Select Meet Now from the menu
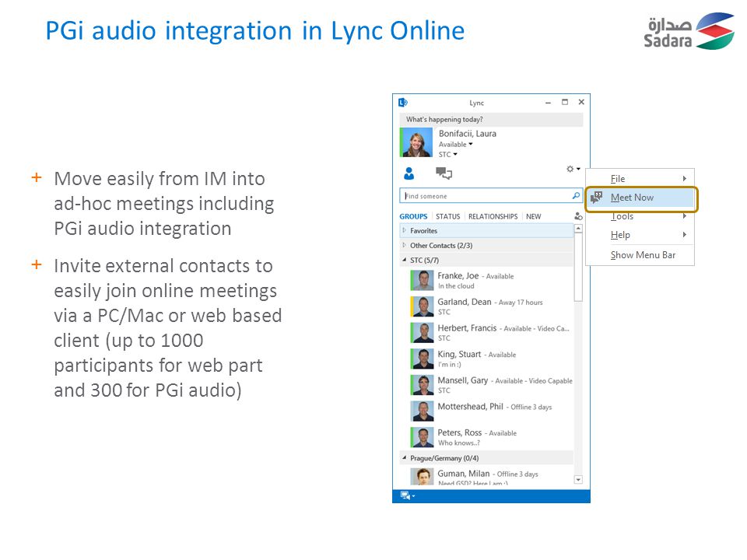Screen dimensions: 747x560 [x=641, y=198]
